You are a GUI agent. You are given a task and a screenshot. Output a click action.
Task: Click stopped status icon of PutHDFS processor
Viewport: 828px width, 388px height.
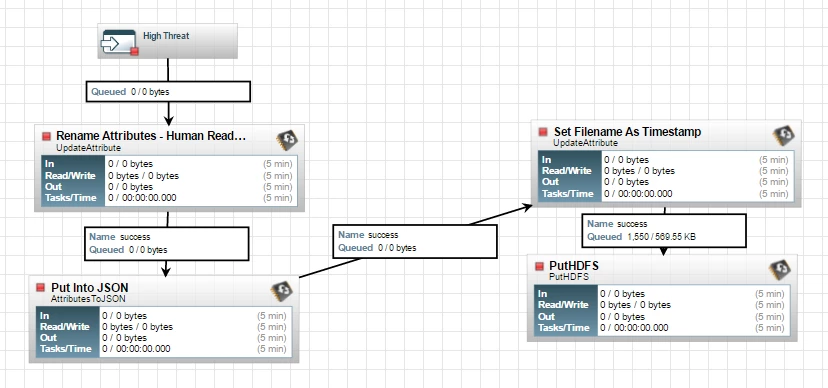[539, 266]
